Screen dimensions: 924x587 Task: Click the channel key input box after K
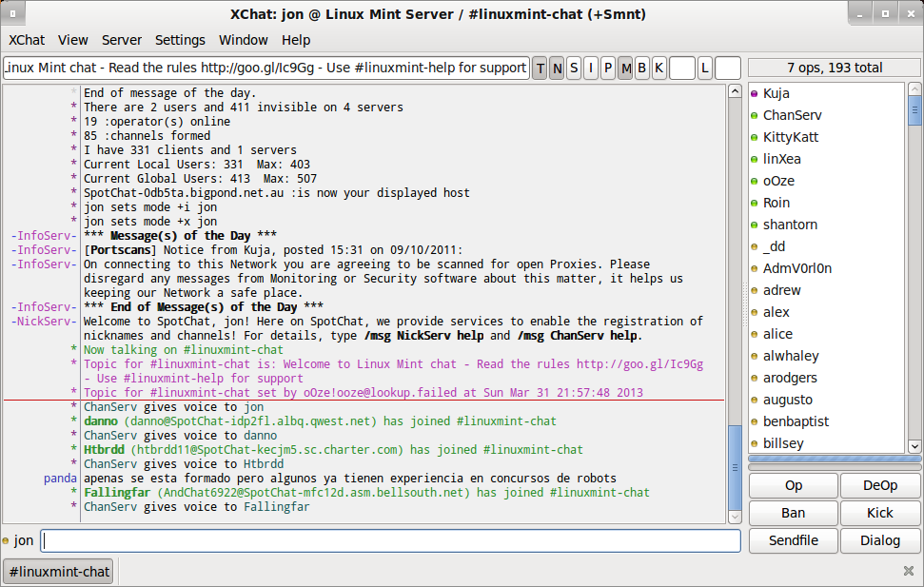coord(682,68)
